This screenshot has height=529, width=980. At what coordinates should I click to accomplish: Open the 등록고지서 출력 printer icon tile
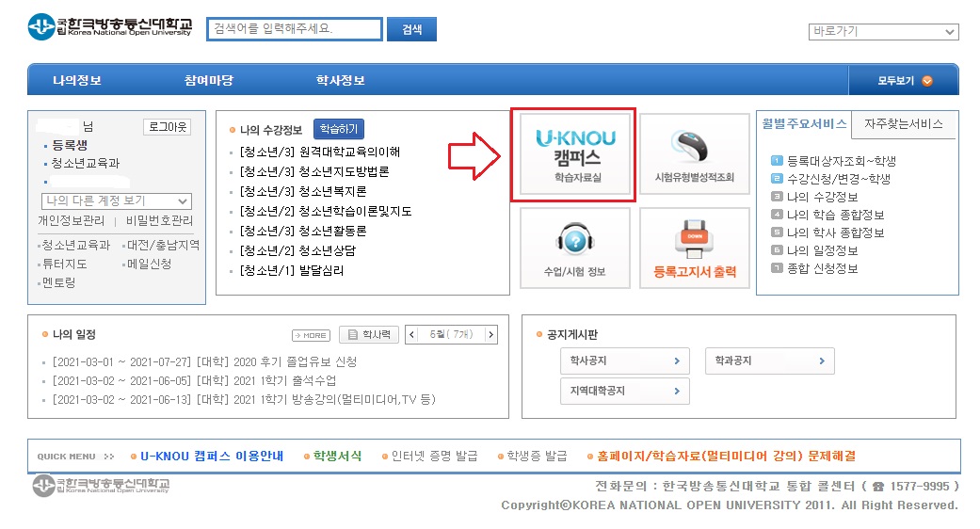pyautogui.click(x=695, y=248)
